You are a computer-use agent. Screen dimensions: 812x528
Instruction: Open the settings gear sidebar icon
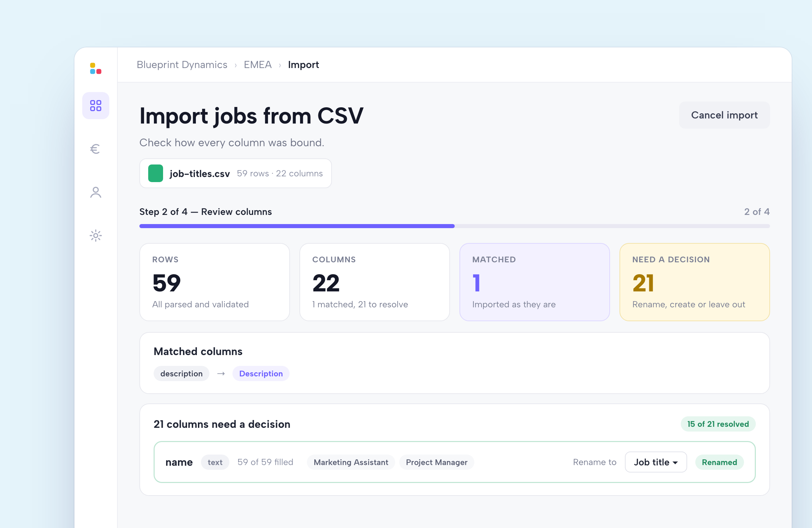[95, 236]
